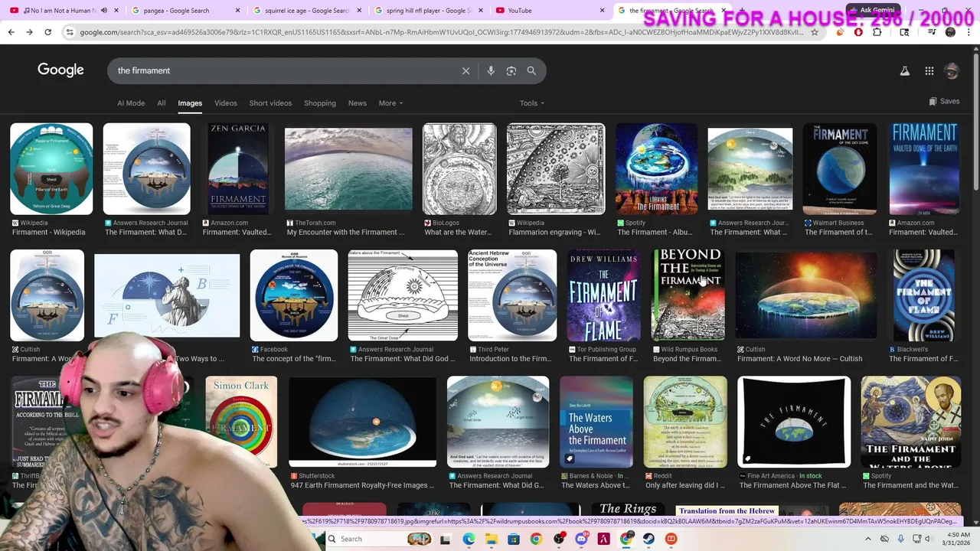This screenshot has width=980, height=551.
Task: Open the BioLogos engraving thumbnail
Action: pos(459,168)
